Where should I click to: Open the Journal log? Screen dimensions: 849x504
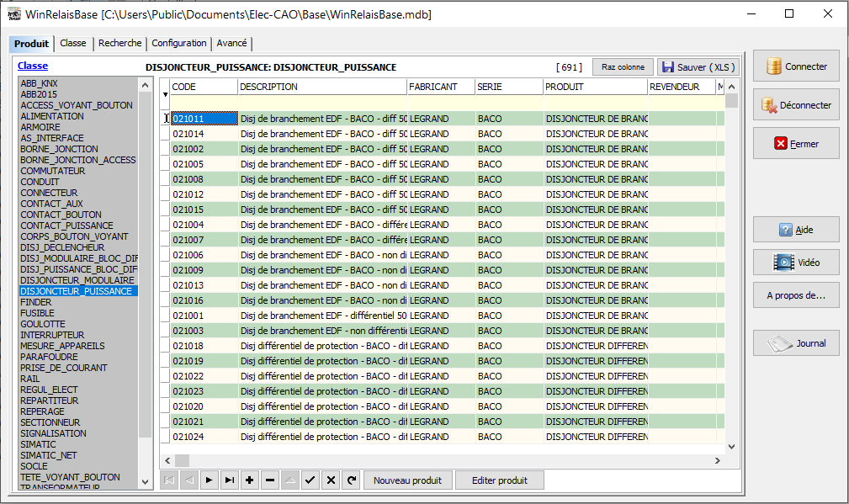click(x=796, y=343)
